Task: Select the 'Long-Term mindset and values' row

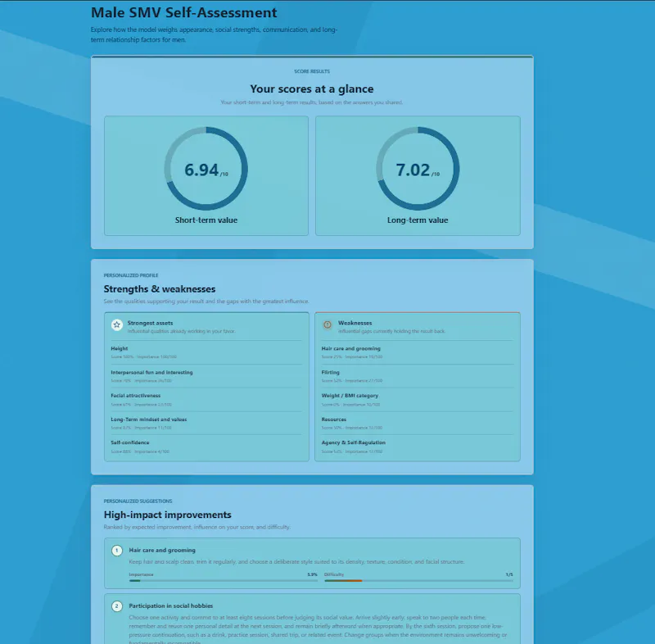Action: [x=206, y=423]
